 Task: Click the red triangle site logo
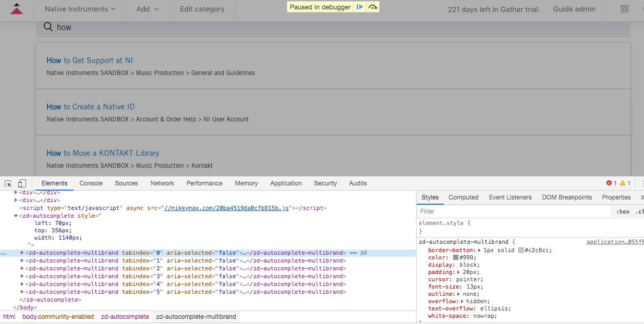17,8
